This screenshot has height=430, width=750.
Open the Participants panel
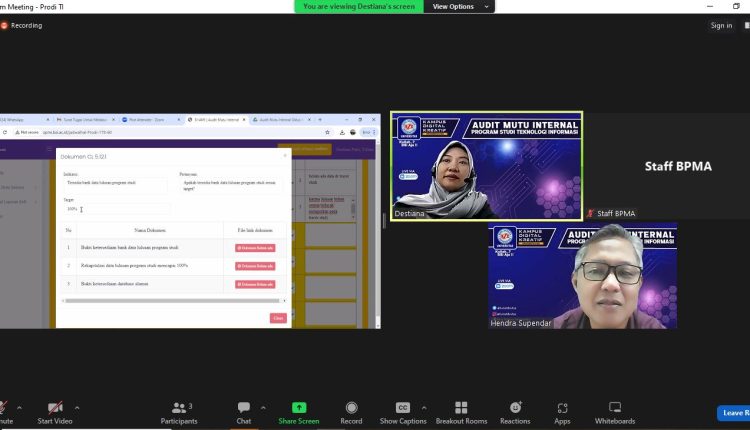click(x=179, y=413)
